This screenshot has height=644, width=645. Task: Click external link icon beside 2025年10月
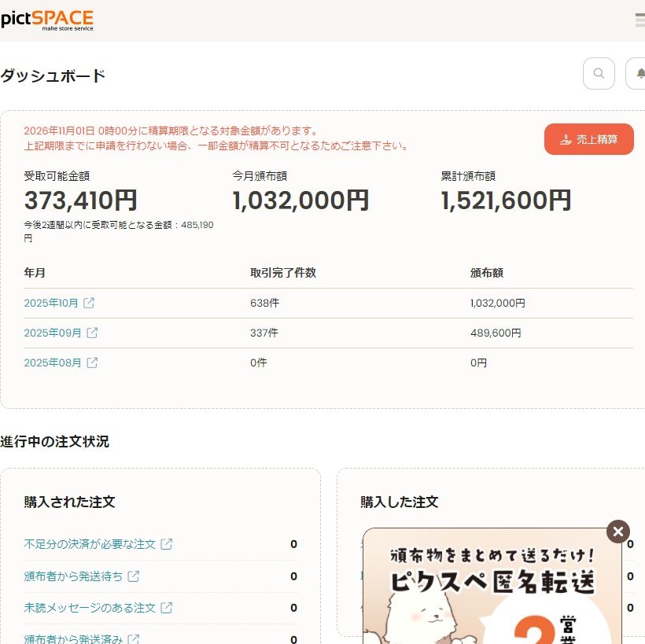click(x=89, y=303)
